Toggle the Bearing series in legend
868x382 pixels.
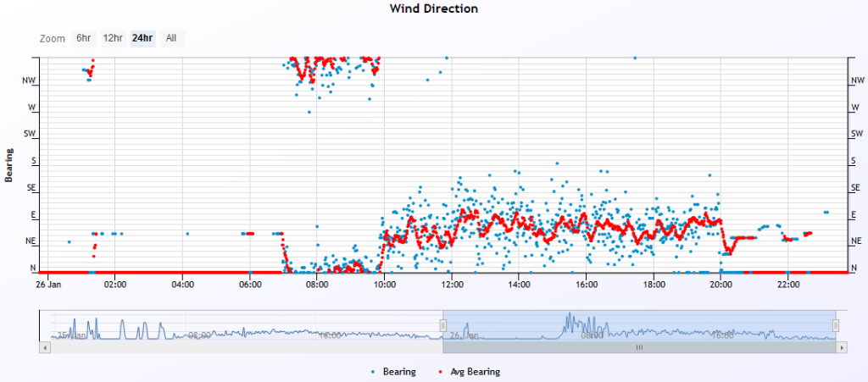pos(394,372)
